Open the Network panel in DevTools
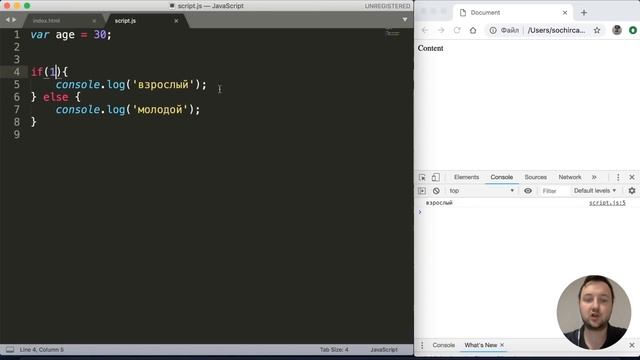The width and height of the screenshot is (640, 360). tap(570, 177)
